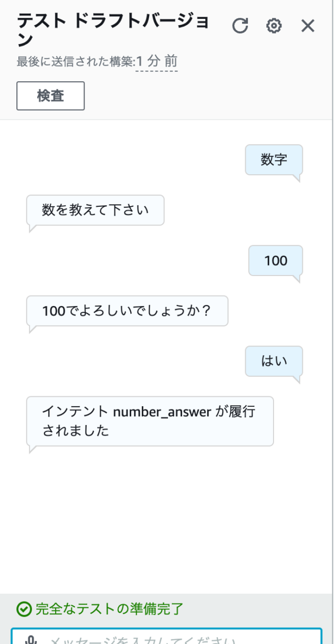336x644 pixels.
Task: Click the refresh icon in the header
Action: (x=240, y=26)
